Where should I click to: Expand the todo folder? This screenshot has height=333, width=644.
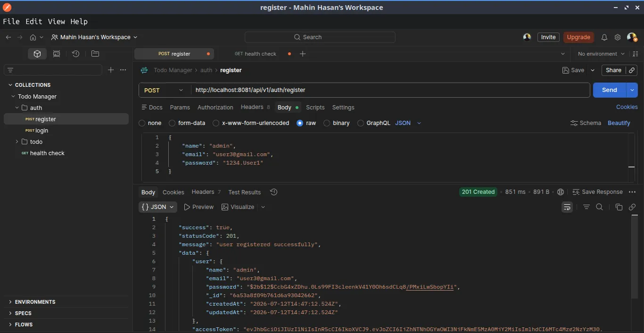[17, 142]
